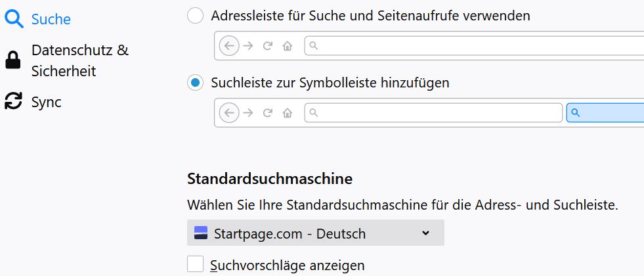Select 'Suchleiste zur Symbolleiste hinzufügen' radio button

point(195,83)
